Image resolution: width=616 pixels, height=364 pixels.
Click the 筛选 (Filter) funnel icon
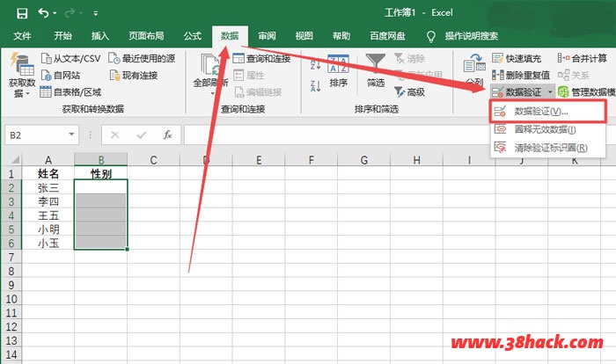pyautogui.click(x=376, y=70)
